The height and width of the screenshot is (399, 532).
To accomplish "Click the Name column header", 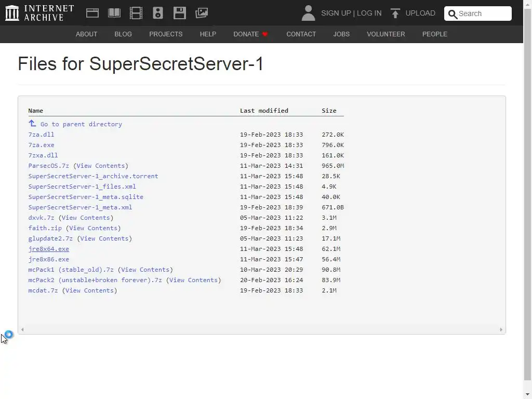I will point(36,111).
